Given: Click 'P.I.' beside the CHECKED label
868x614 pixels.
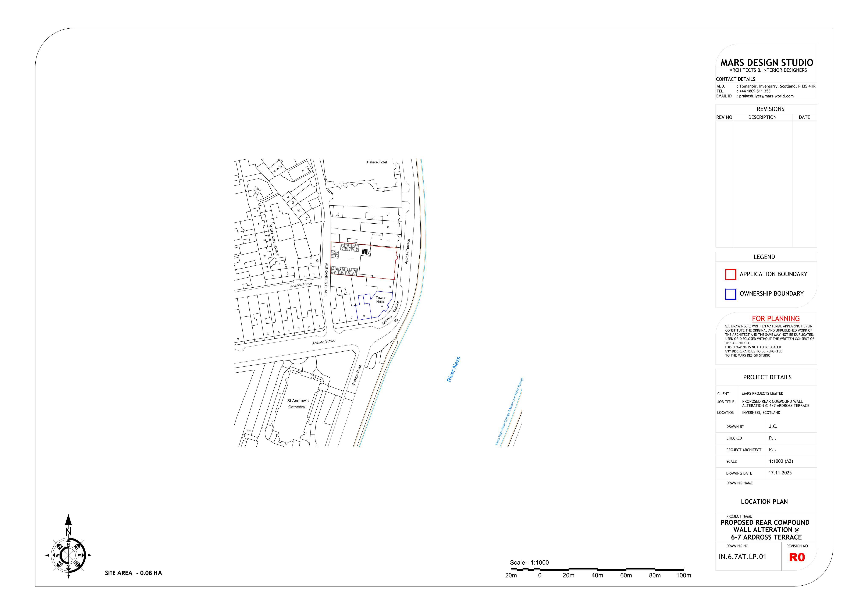Looking at the screenshot, I should (772, 438).
